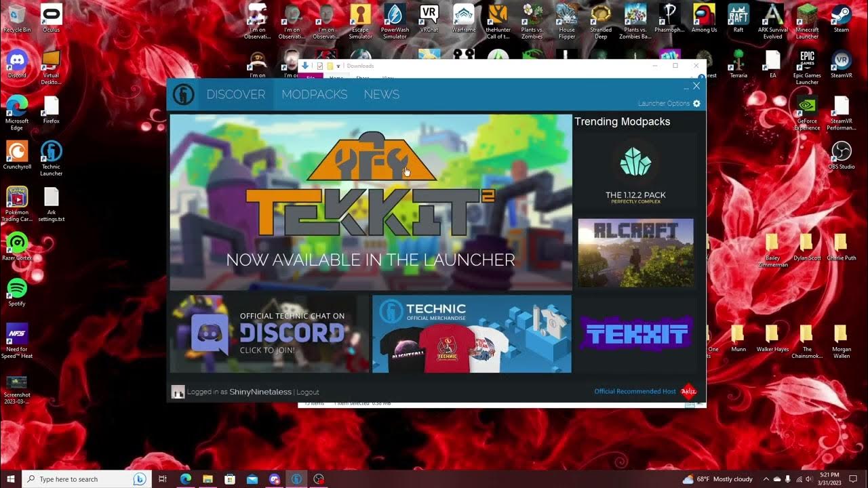Image resolution: width=868 pixels, height=488 pixels.
Task: Select the Razer Cortex desktop icon
Action: point(17,246)
